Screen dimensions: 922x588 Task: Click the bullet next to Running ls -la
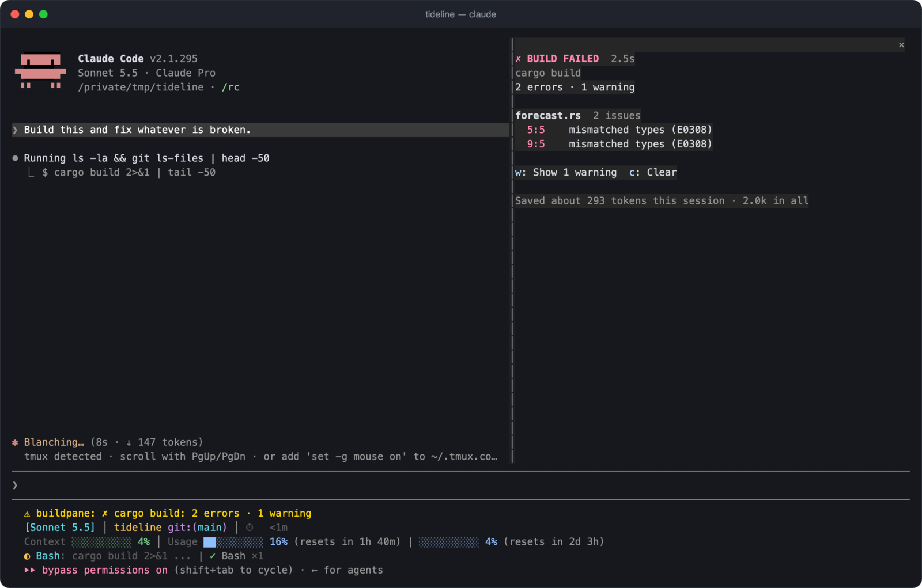coord(15,158)
